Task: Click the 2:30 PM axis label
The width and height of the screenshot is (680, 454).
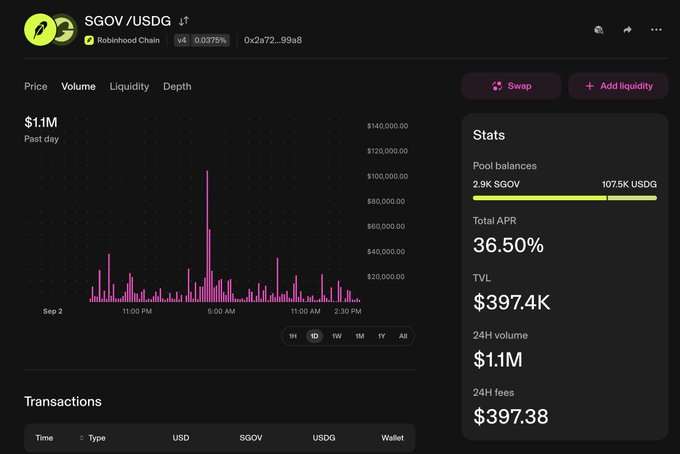Action: click(348, 311)
